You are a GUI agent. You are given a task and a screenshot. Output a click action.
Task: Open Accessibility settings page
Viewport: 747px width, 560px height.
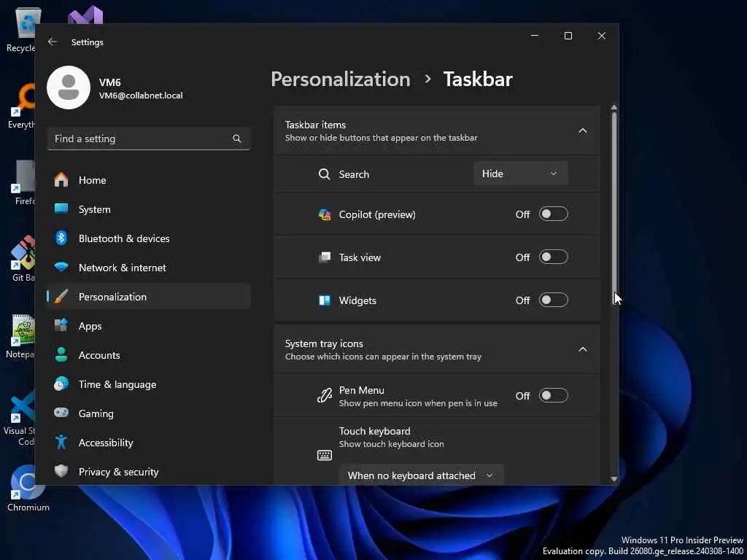click(x=149, y=442)
